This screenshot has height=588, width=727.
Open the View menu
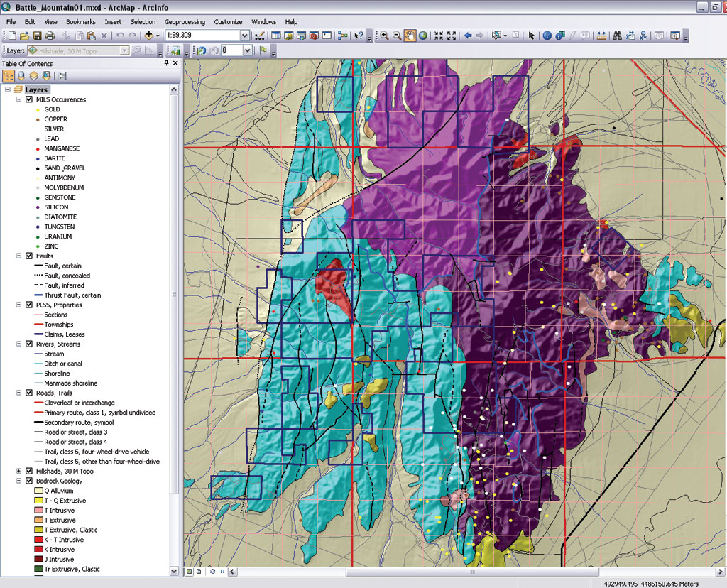[50, 22]
